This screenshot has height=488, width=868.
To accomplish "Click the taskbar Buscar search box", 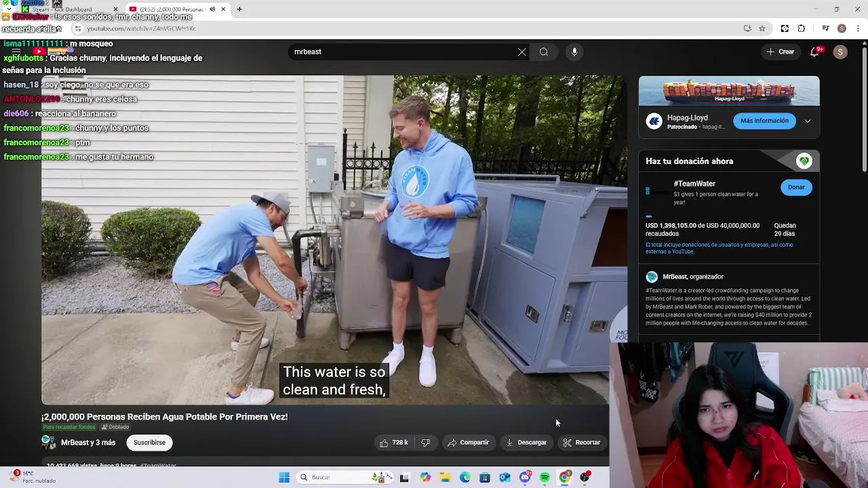I will point(344,477).
